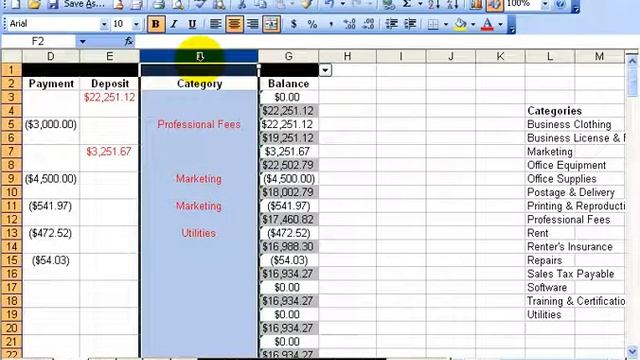The image size is (640, 360).
Task: Open the Undo history dropdown arrow
Action: click(342, 4)
